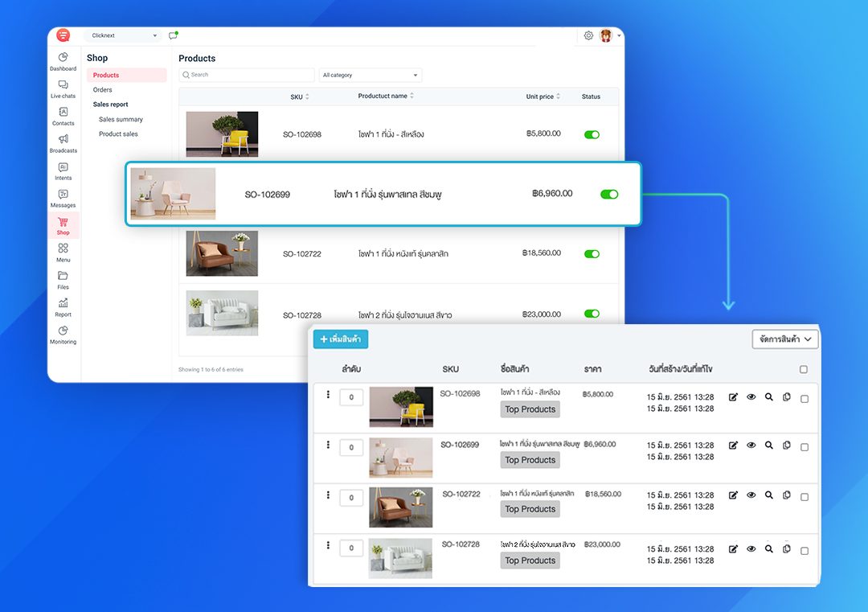The image size is (868, 612).
Task: Open the Monitoring sidebar icon
Action: coord(63,331)
